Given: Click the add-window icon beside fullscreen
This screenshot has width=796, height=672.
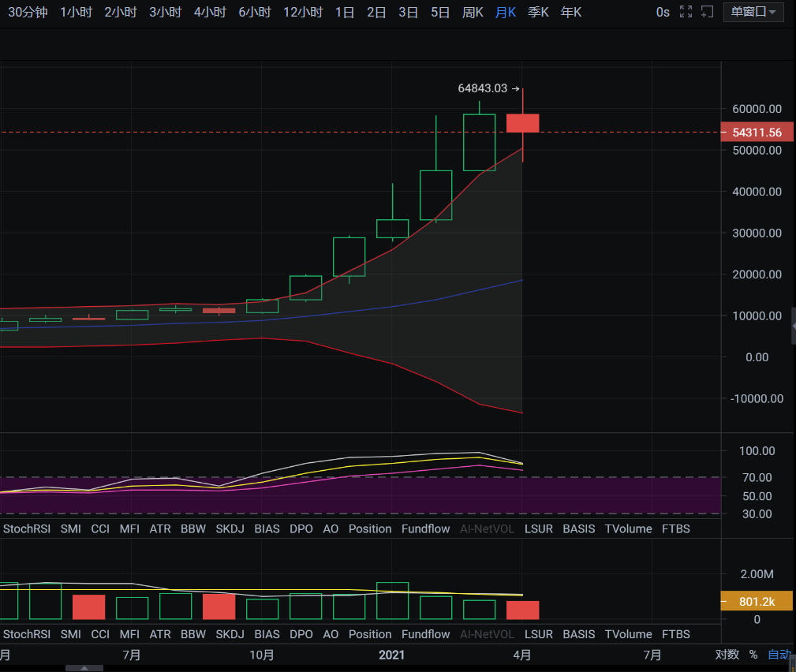Looking at the screenshot, I should click(x=706, y=12).
